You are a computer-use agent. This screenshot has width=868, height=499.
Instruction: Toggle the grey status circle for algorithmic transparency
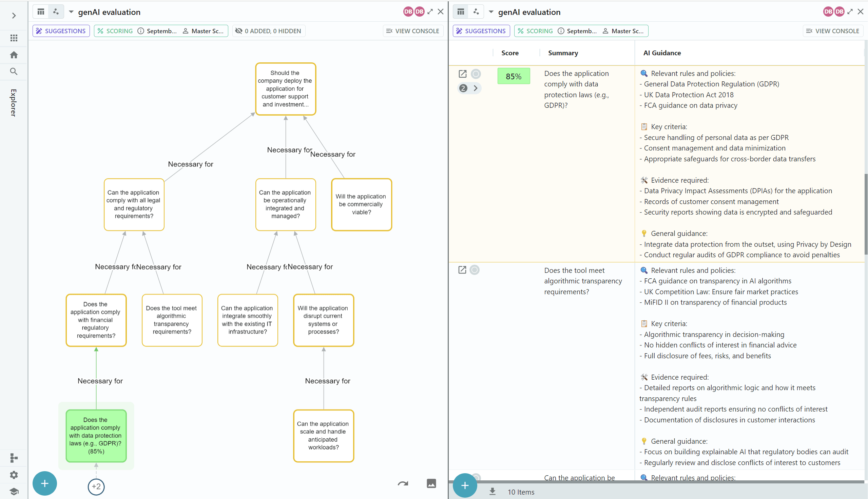[x=475, y=270]
